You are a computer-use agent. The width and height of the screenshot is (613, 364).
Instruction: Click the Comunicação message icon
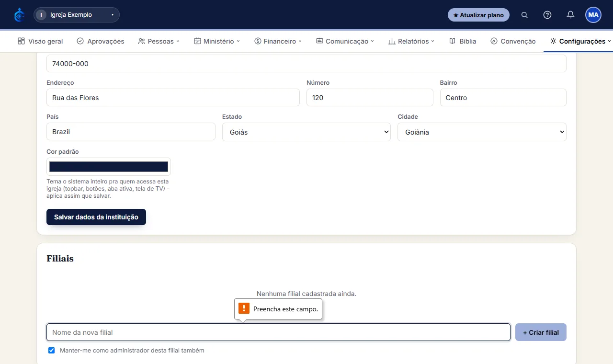[x=319, y=41]
